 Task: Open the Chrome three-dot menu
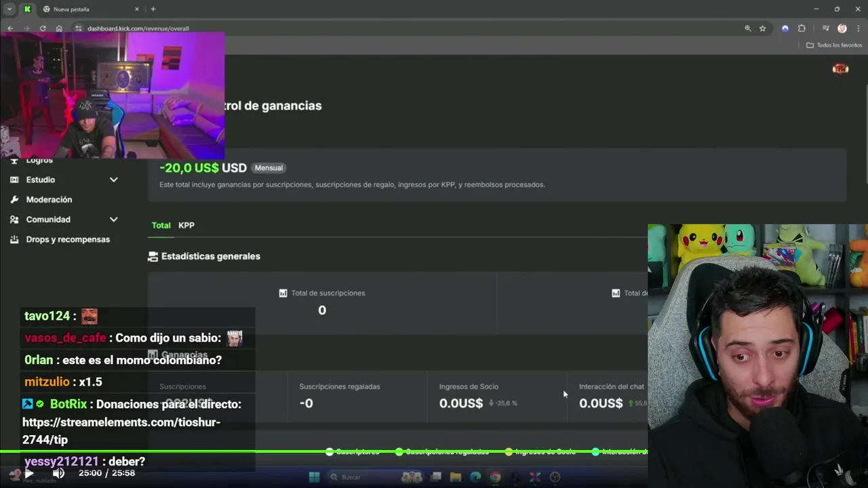click(x=859, y=28)
